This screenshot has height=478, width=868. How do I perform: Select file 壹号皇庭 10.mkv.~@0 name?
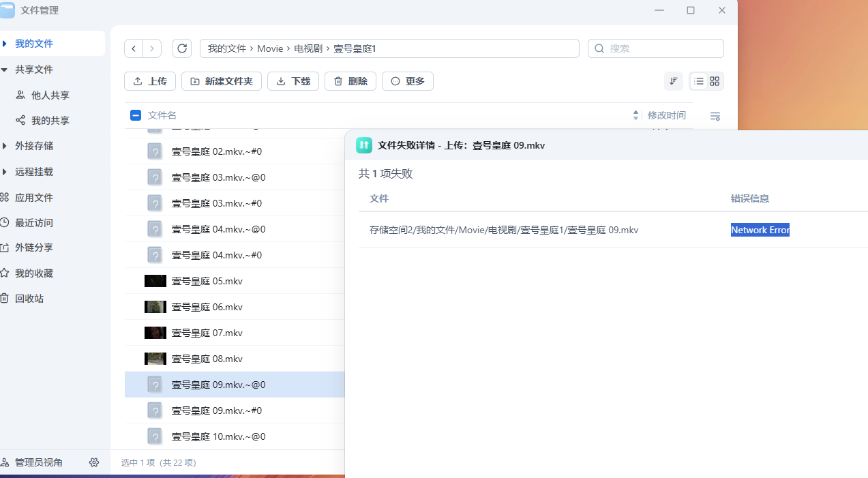[x=218, y=436]
